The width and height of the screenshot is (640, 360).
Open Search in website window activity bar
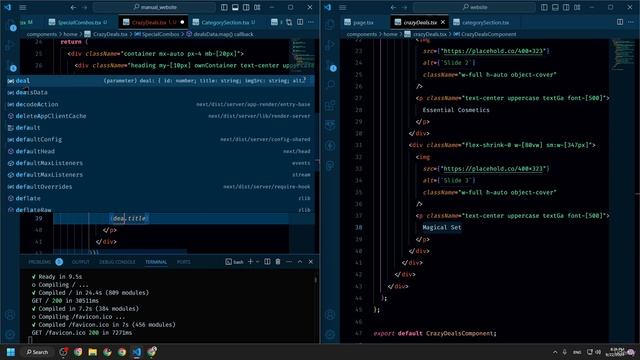[330, 85]
